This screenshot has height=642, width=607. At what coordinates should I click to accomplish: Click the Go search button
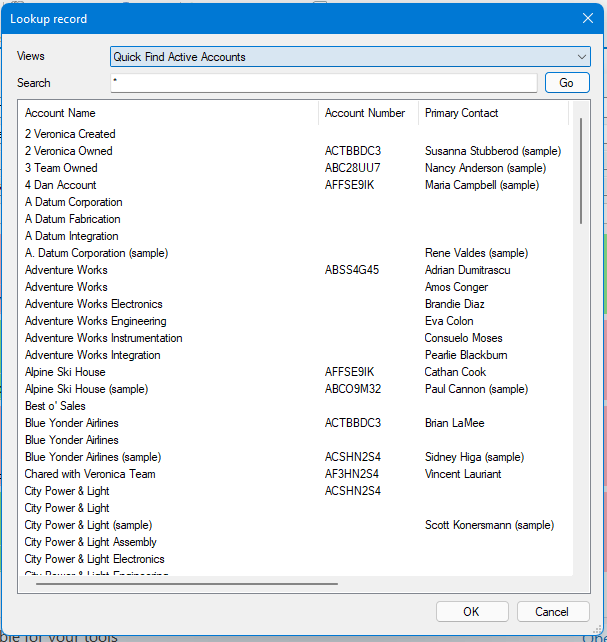567,83
